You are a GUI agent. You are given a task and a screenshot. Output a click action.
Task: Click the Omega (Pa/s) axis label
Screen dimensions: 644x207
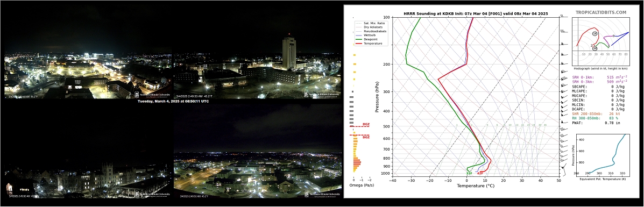(361, 185)
